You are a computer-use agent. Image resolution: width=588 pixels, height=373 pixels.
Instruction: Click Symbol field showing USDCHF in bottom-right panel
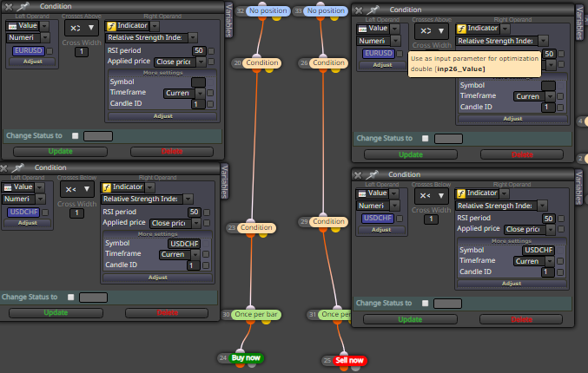pos(538,250)
